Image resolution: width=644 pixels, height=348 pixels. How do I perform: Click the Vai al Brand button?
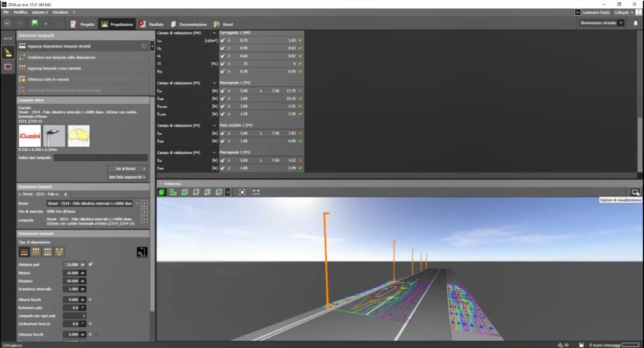(x=127, y=169)
